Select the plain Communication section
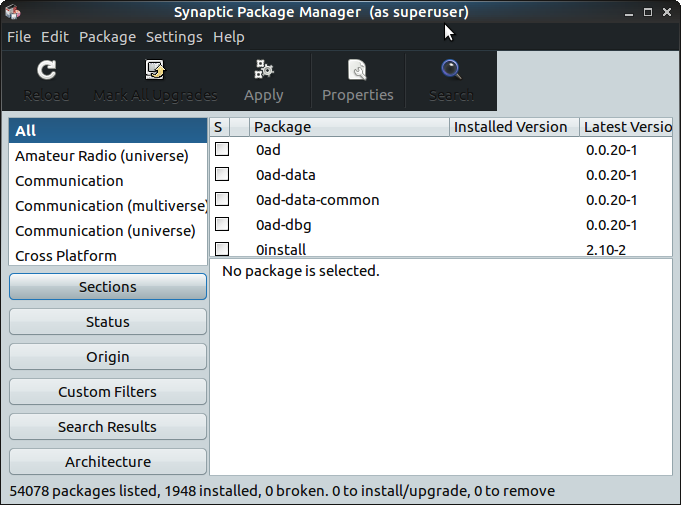This screenshot has height=505, width=681. click(x=108, y=181)
